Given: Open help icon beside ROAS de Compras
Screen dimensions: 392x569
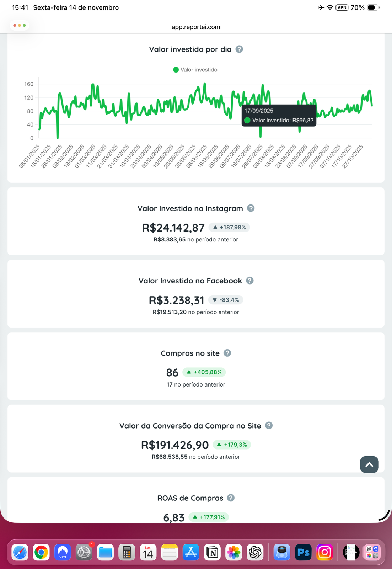Looking at the screenshot, I should click(x=231, y=498).
